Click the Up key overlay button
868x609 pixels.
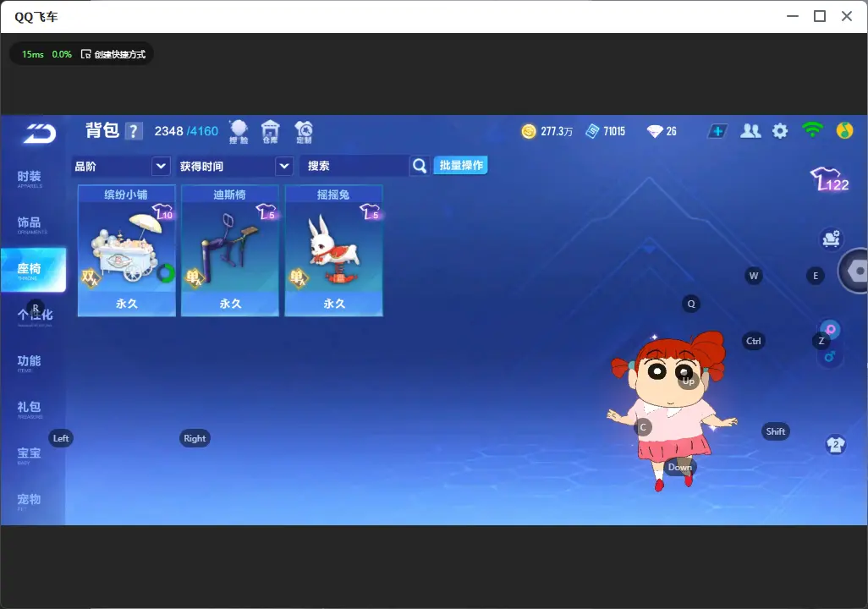[688, 381]
